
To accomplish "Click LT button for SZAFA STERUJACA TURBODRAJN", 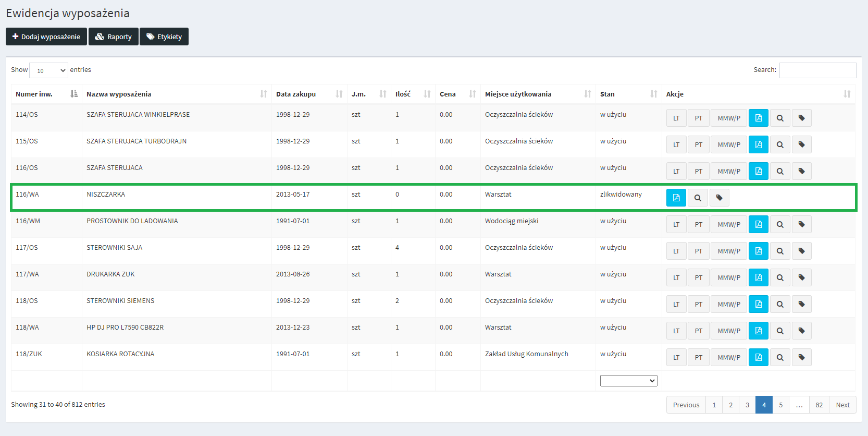I will [676, 144].
